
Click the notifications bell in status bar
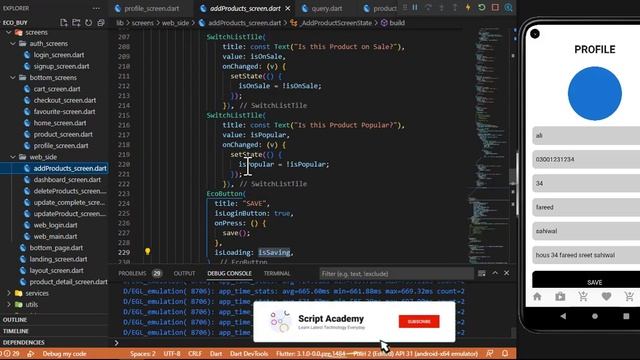[x=505, y=353]
